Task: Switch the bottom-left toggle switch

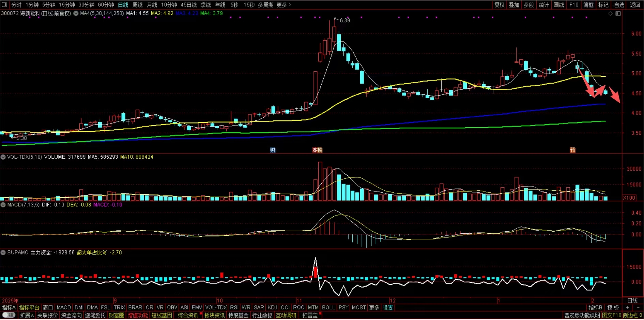Action: click(x=9, y=315)
